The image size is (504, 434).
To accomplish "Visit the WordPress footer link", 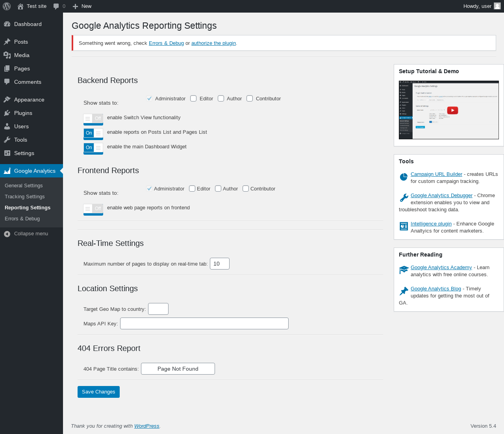I will 146,426.
